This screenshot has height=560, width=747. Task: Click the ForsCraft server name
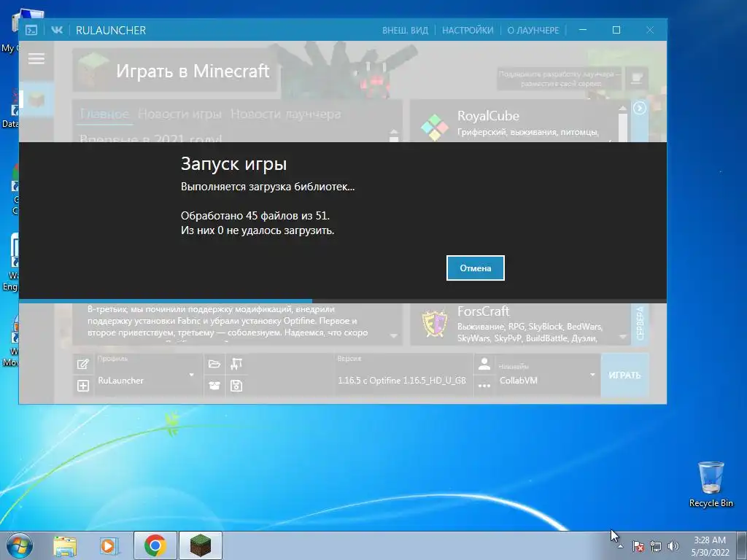coord(484,311)
